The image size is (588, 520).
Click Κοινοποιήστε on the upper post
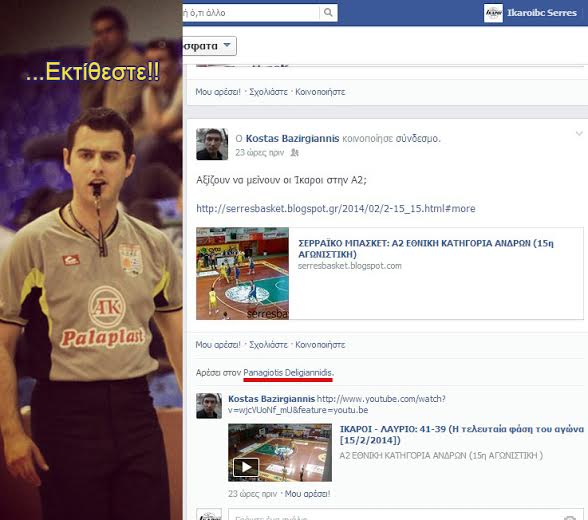point(320,92)
